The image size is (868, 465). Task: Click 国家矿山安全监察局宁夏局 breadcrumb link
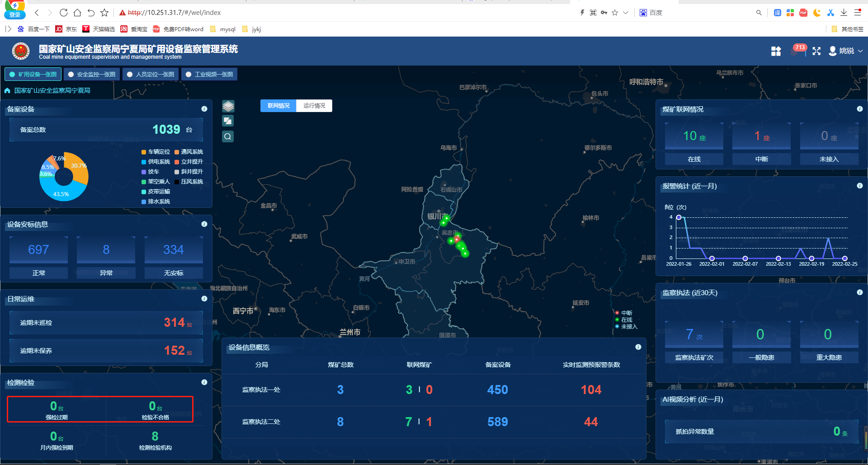point(52,90)
